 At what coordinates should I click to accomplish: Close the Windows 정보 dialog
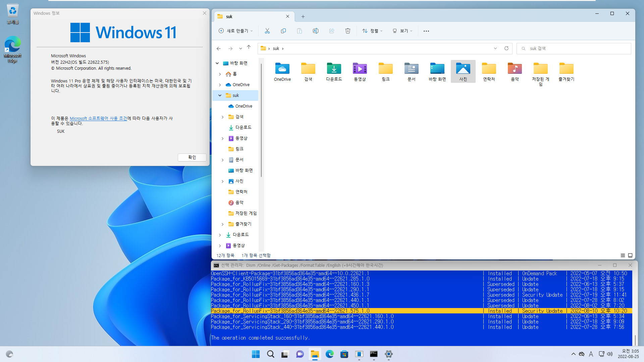point(204,13)
